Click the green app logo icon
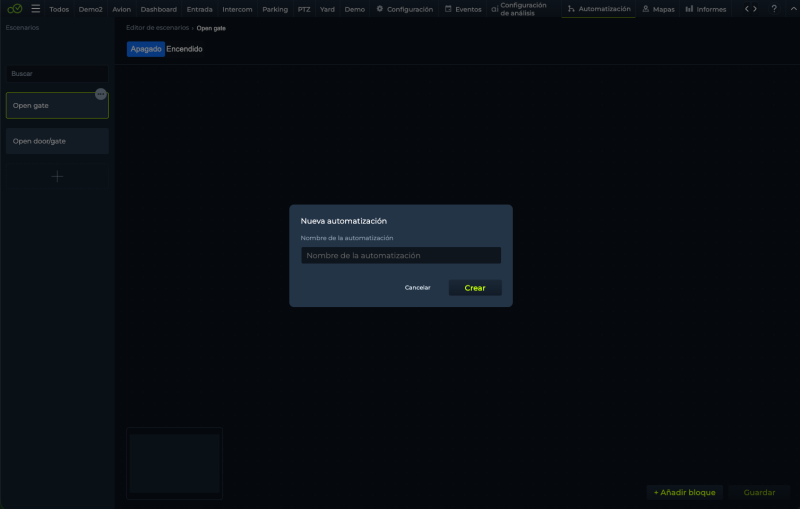800x509 pixels. [14, 9]
